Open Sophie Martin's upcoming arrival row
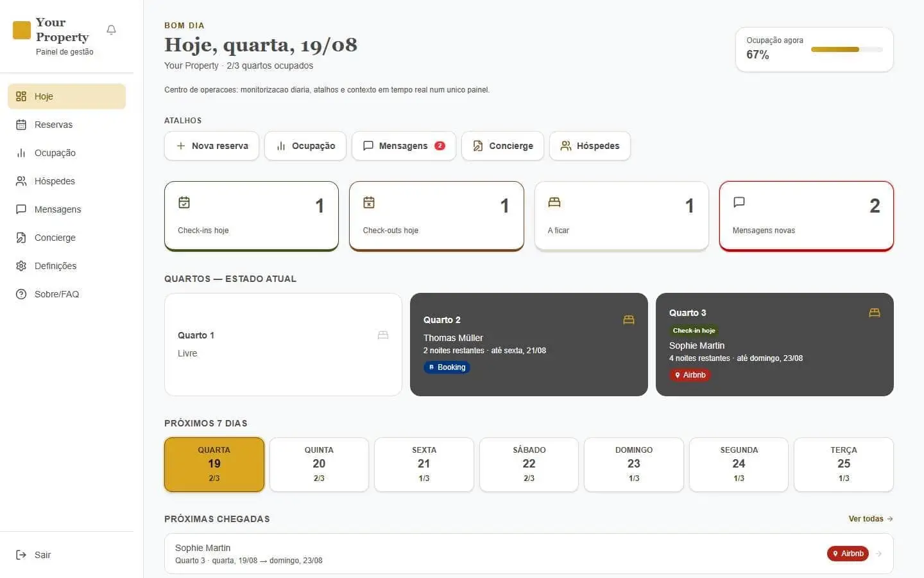Image resolution: width=924 pixels, height=578 pixels. [x=529, y=554]
